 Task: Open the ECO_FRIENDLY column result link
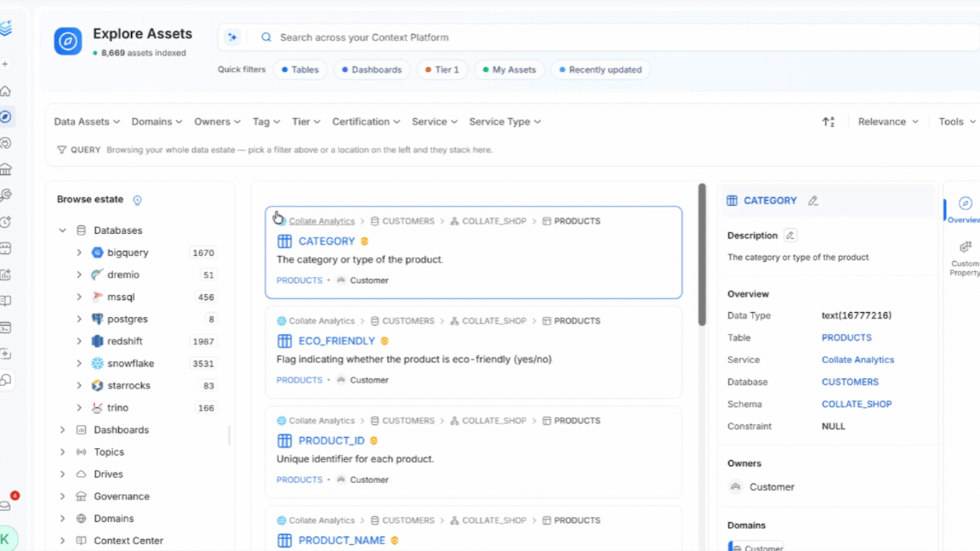pyautogui.click(x=336, y=341)
